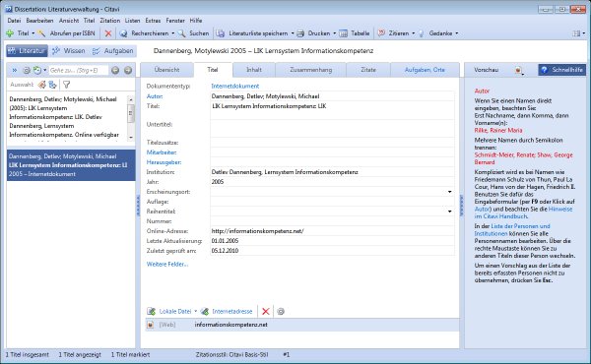Click the filter funnel icon

66,85
